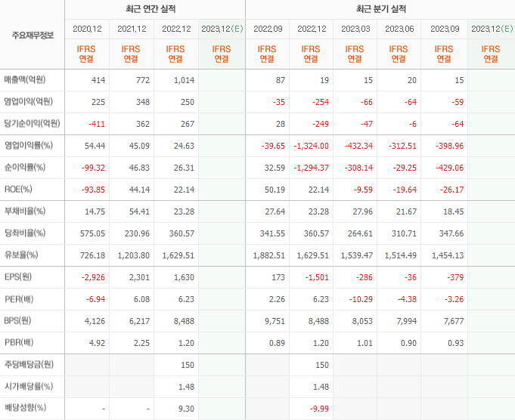Click the 주요재무정보 header cell
The width and height of the screenshot is (515, 420).
(33, 35)
